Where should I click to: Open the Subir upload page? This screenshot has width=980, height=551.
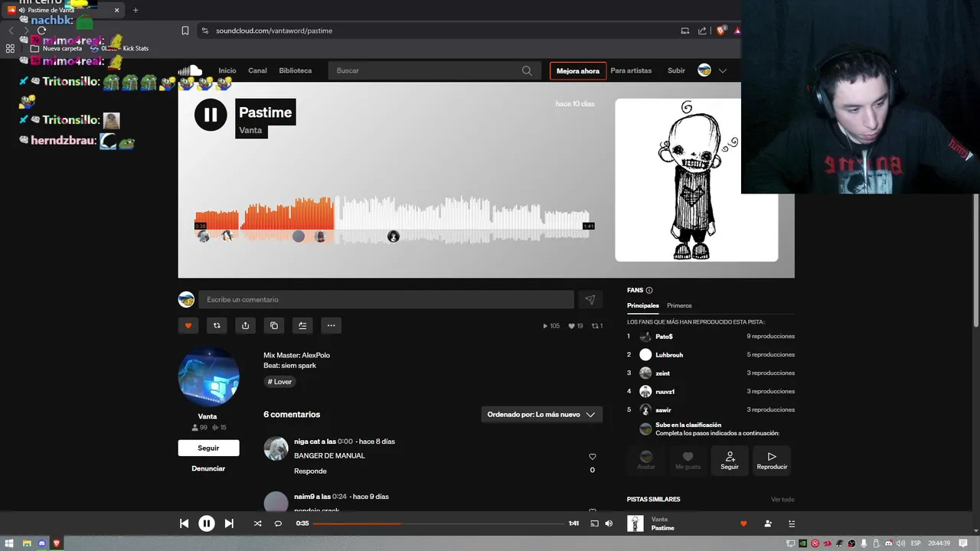point(676,70)
